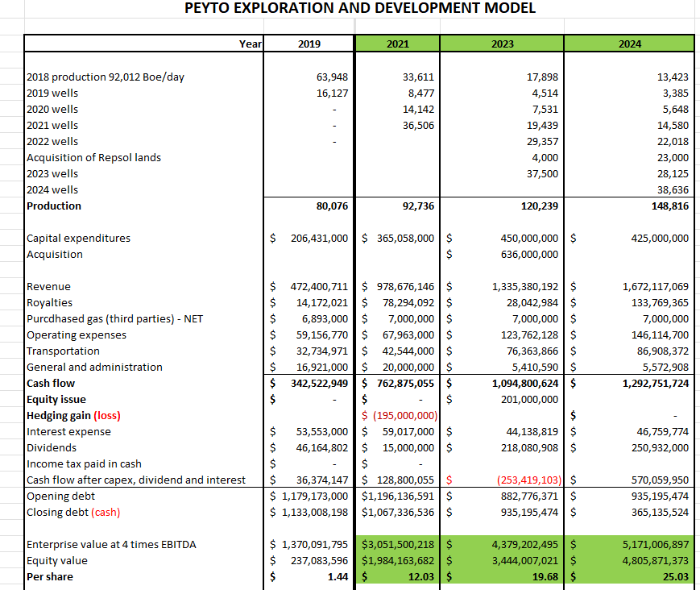Select the green 2021 column header

(x=397, y=44)
